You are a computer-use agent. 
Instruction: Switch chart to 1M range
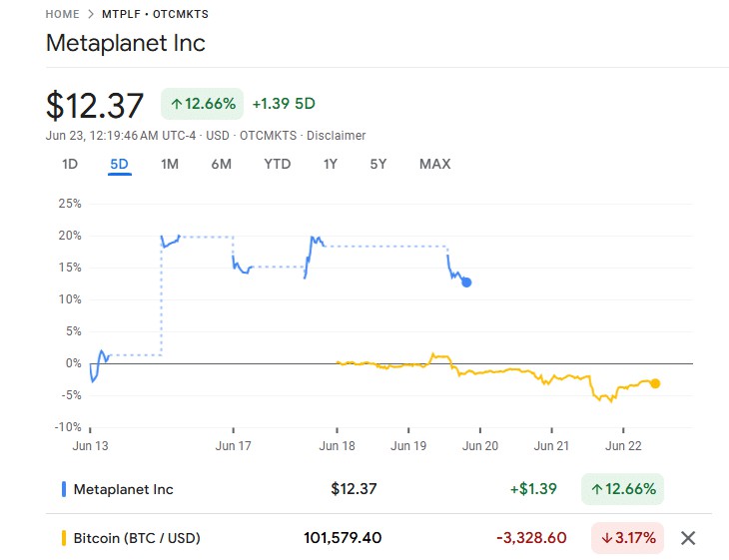tap(170, 164)
